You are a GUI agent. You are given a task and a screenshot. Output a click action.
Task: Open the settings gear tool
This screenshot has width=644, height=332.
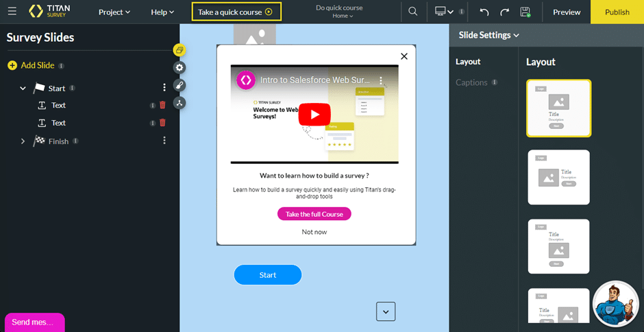(179, 67)
